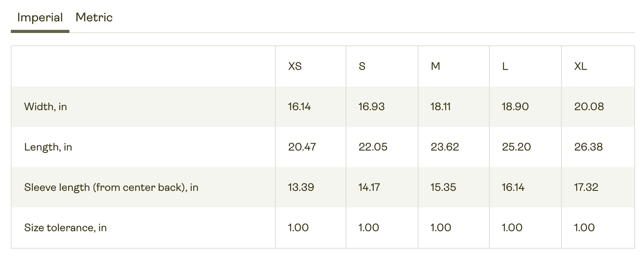
Task: Select the Imperial tab
Action: 40,18
